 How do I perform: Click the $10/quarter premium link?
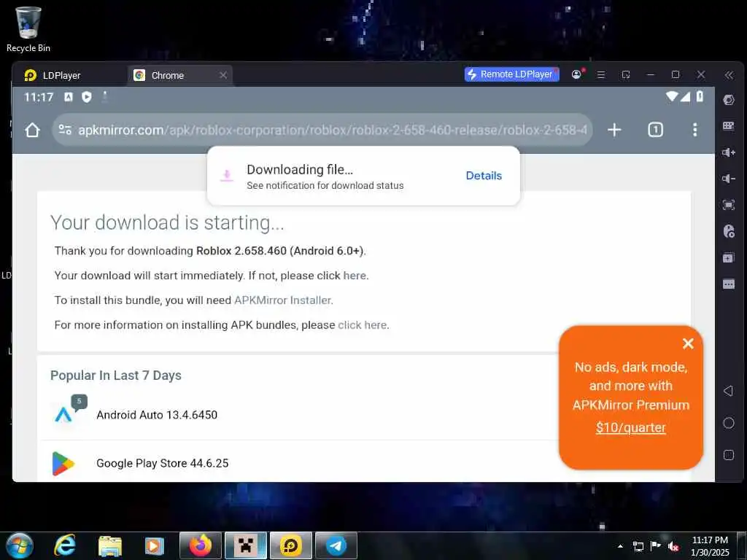[631, 427]
